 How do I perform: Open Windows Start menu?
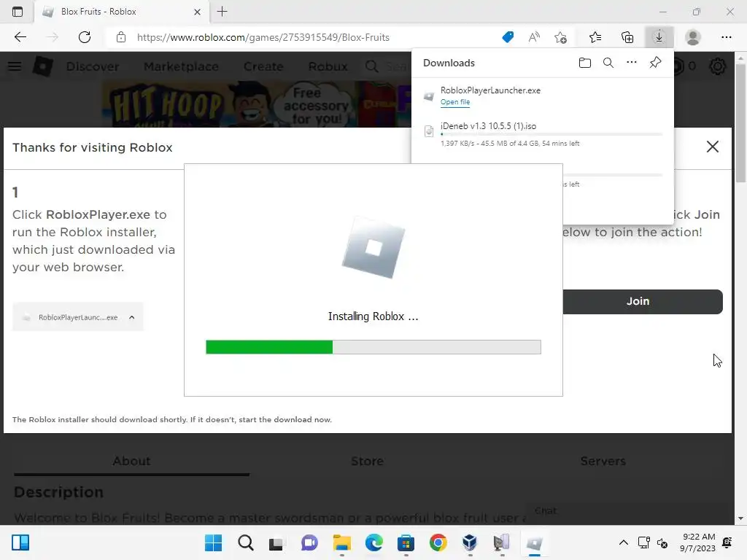point(213,542)
